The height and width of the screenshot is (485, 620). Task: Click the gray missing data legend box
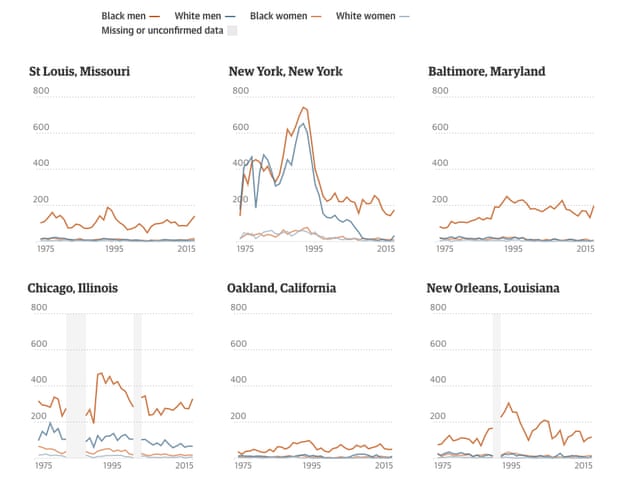click(x=232, y=31)
